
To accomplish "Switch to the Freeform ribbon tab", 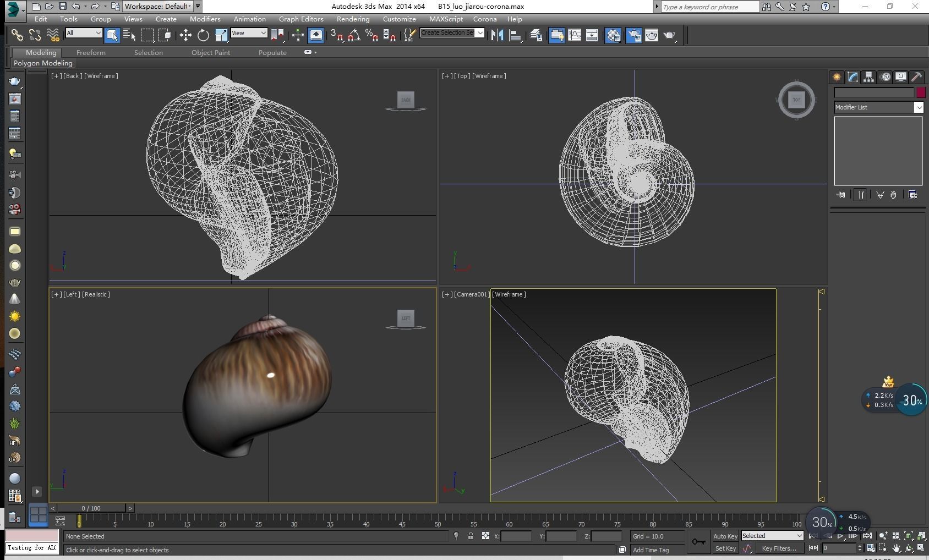I will click(x=91, y=52).
